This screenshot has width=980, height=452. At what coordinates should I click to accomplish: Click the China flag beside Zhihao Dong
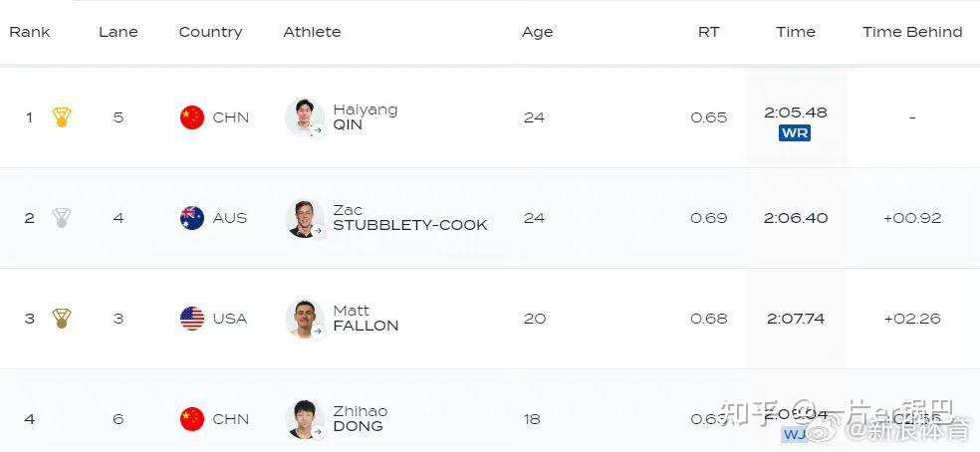coord(192,419)
